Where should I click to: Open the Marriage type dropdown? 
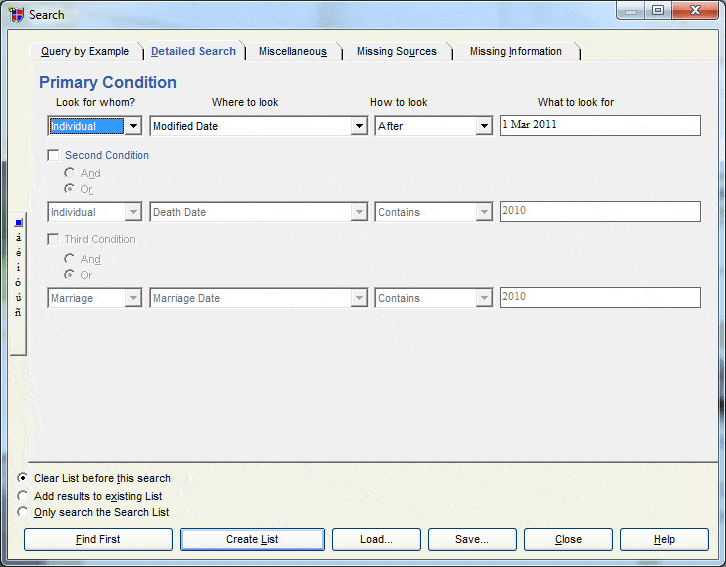(x=133, y=298)
